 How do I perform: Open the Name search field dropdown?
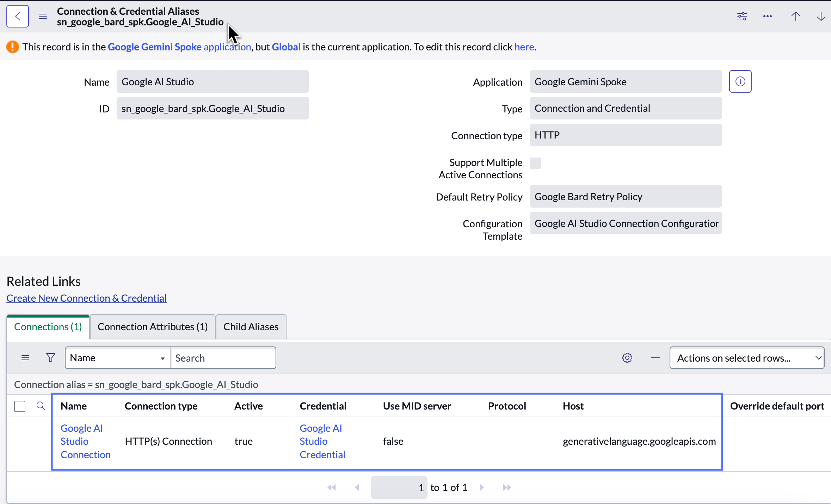coord(118,358)
